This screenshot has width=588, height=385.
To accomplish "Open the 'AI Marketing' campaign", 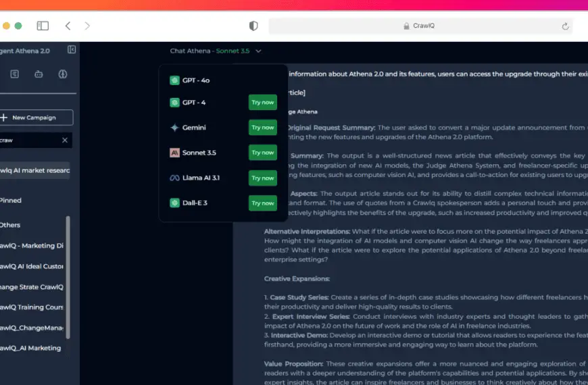I will 30,348.
